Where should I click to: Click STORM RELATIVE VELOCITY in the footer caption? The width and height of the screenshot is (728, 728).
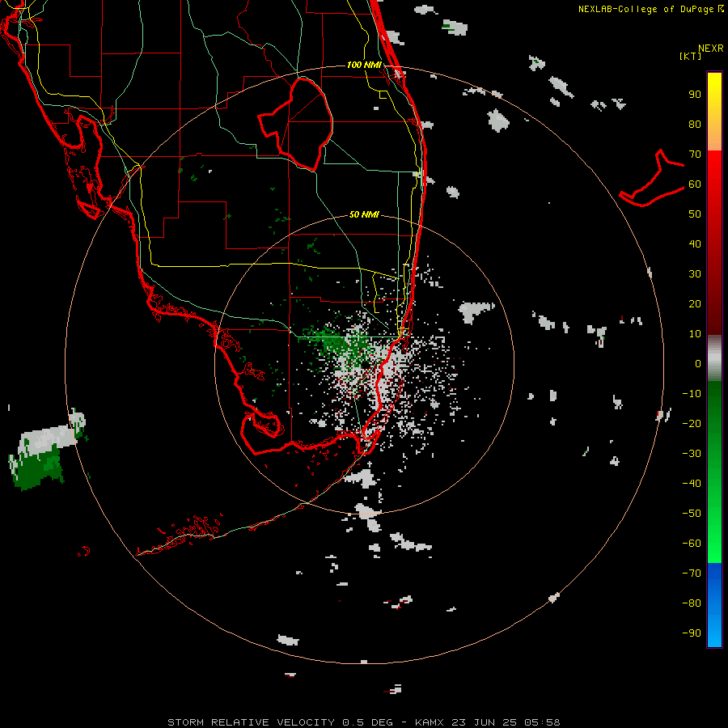click(x=251, y=722)
